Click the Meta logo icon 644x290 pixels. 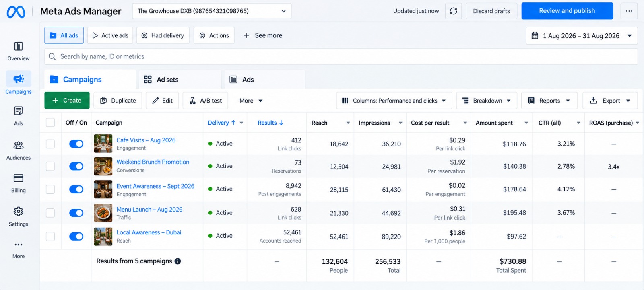(16, 12)
